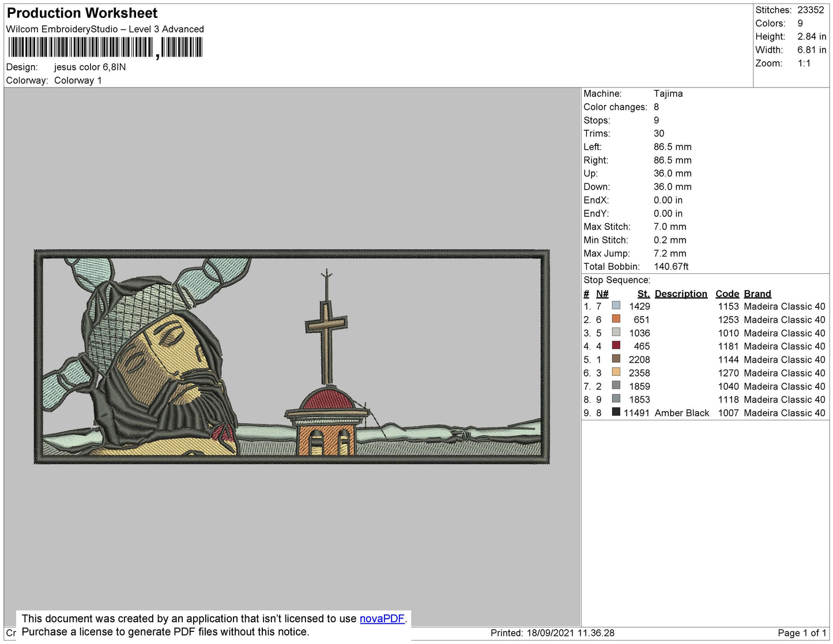Click the min stitch value "0.2 mm"

click(670, 240)
